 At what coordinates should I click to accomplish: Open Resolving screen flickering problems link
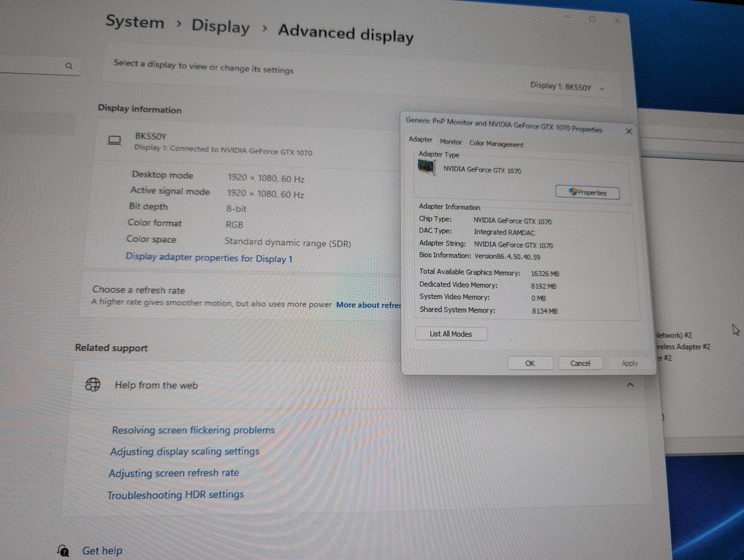pos(193,429)
